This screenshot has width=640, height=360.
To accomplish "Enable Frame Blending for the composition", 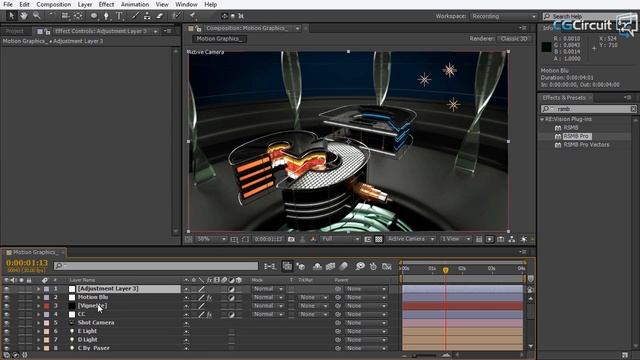I will 330,267.
